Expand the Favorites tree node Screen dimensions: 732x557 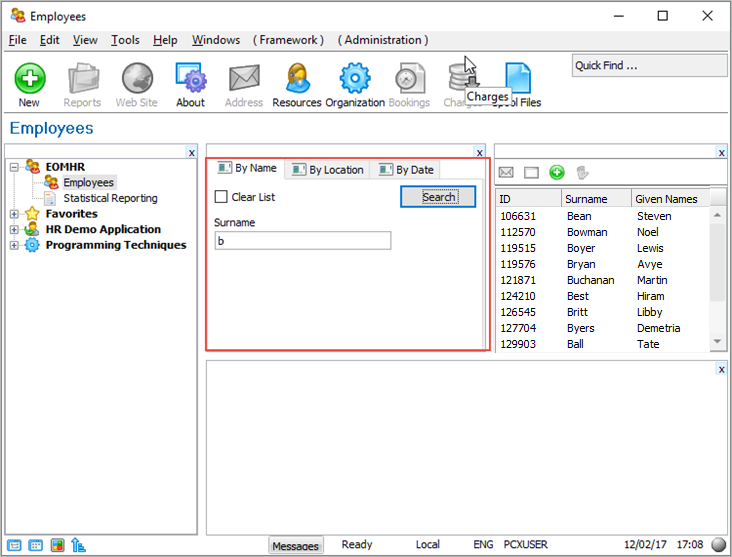pyautogui.click(x=14, y=214)
